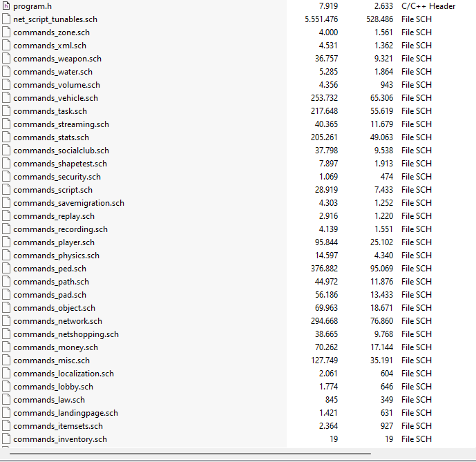This screenshot has height=462, width=476.
Task: Click the commands_streaming.sch file icon
Action: pos(6,124)
